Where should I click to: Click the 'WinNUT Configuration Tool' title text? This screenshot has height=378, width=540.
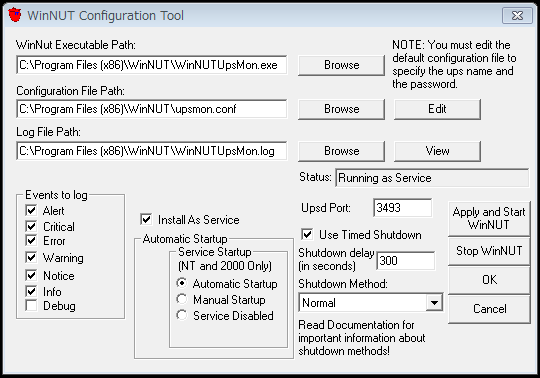coord(105,15)
